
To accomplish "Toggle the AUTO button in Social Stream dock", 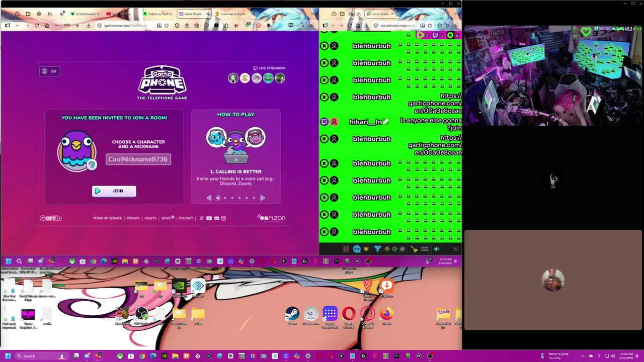I will pyautogui.click(x=425, y=249).
